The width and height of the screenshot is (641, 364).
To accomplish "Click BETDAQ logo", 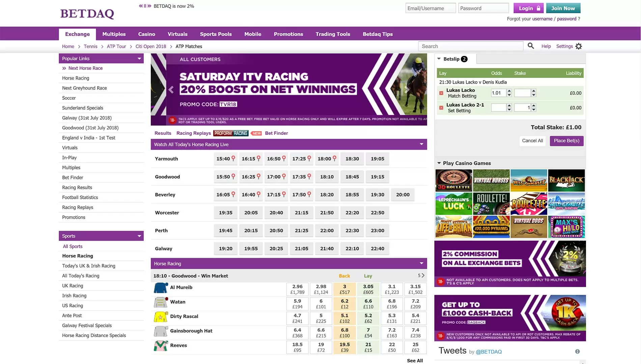I will 87,13.
